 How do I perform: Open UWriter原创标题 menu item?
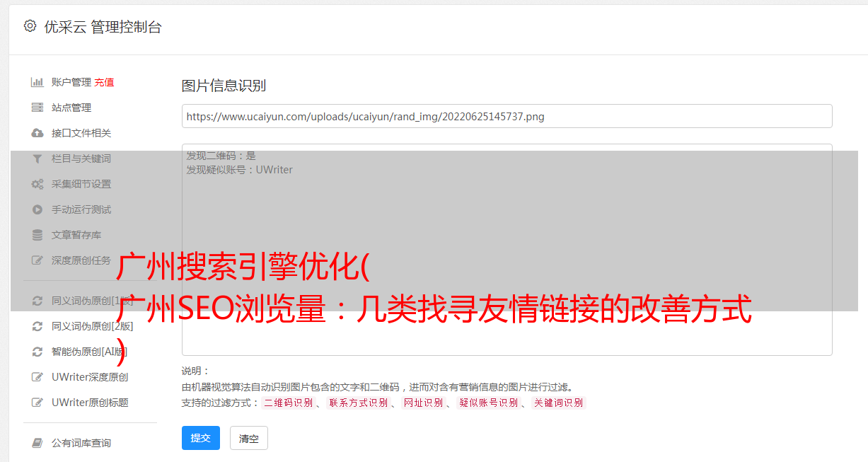(90, 403)
